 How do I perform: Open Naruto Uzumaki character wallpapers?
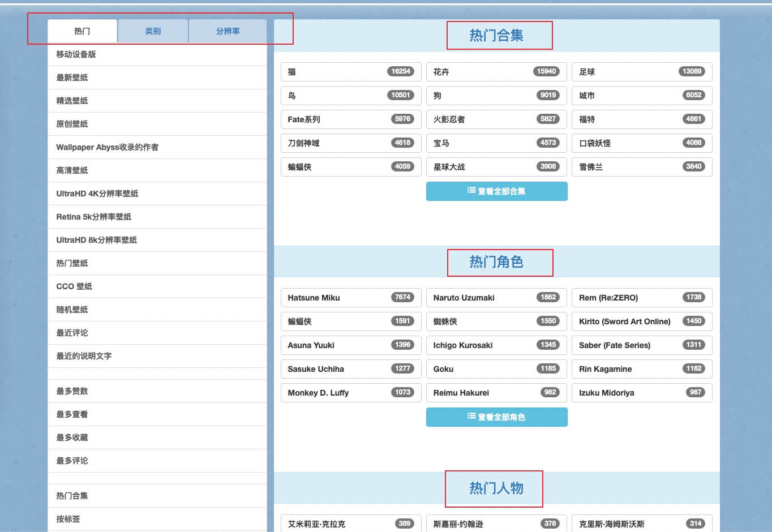496,298
